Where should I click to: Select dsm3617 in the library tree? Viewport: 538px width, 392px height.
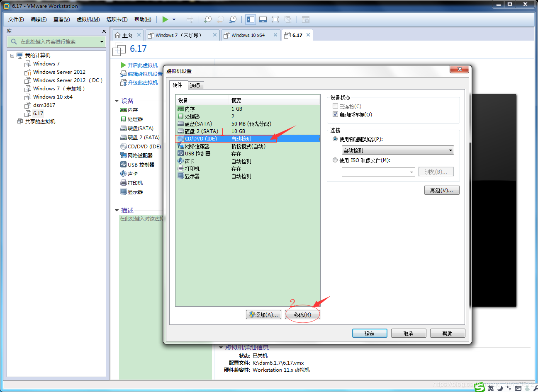pyautogui.click(x=44, y=105)
